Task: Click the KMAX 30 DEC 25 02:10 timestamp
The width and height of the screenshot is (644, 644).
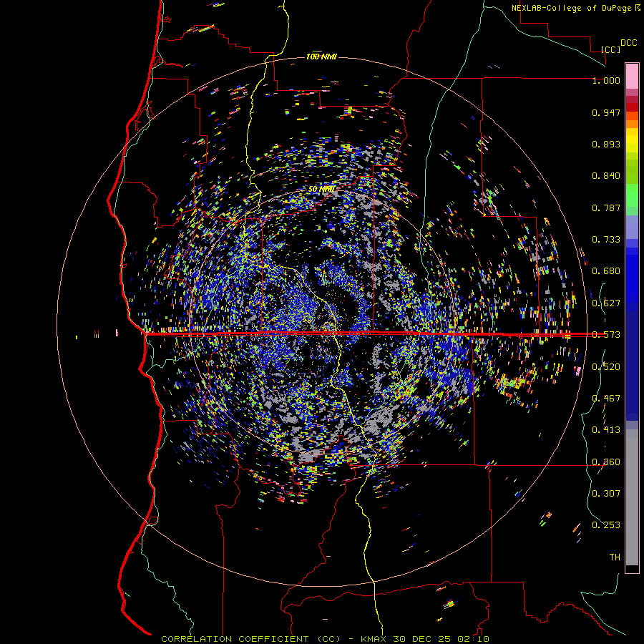Action: click(x=424, y=639)
